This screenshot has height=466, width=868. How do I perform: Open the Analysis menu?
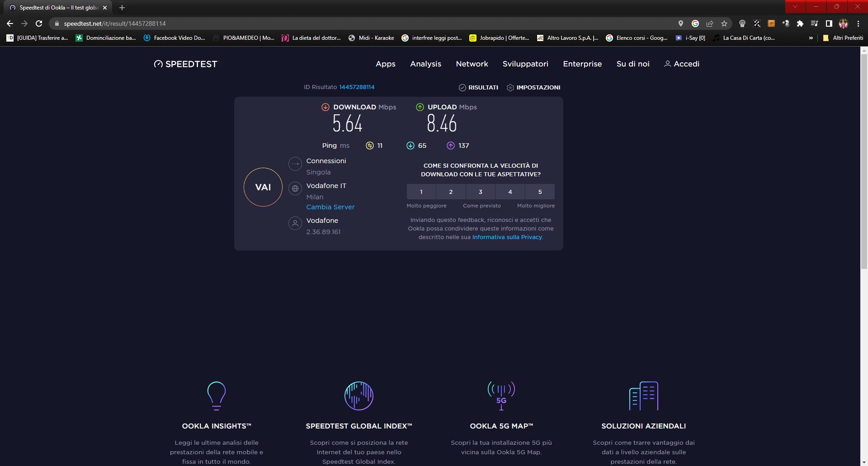(x=425, y=64)
